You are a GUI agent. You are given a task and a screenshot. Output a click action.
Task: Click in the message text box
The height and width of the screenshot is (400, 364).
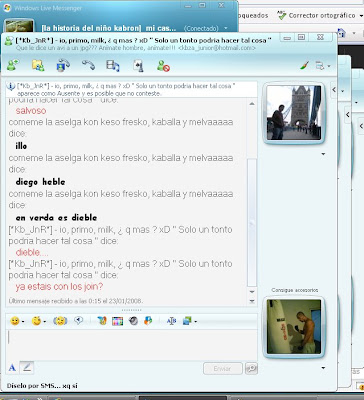tap(131, 345)
